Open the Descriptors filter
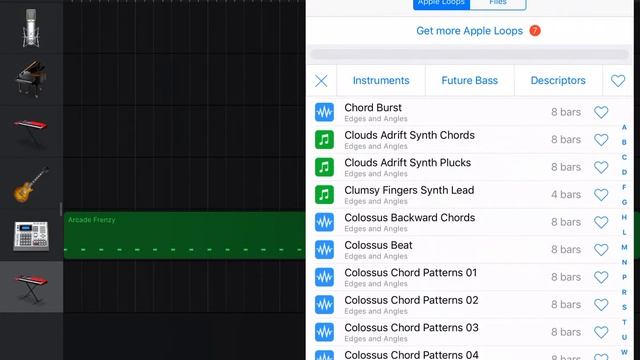Screen dimensions: 640x360 pos(558,80)
